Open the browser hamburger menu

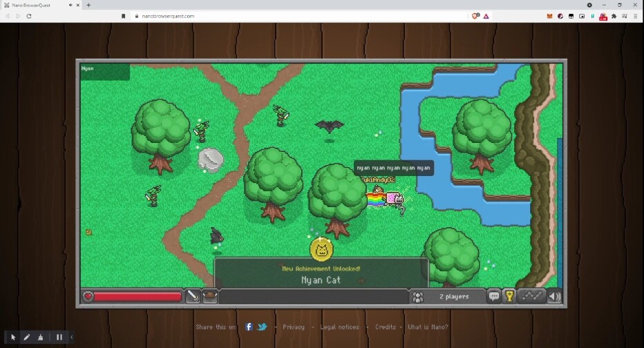636,16
